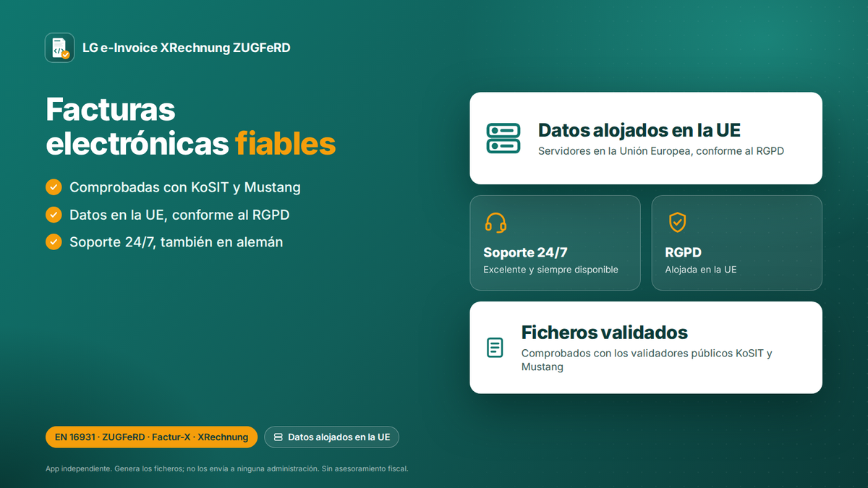868x488 pixels.
Task: Click the LG e-Invoice XRechnung ZUGFeRD title
Action: tap(187, 48)
